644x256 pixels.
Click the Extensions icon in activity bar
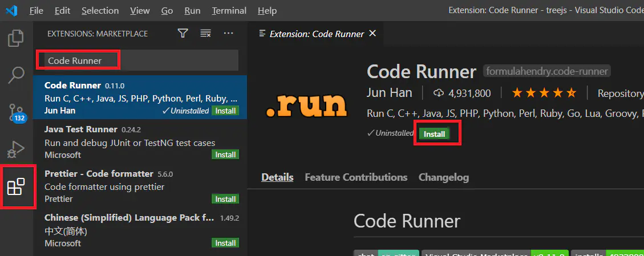pyautogui.click(x=16, y=186)
